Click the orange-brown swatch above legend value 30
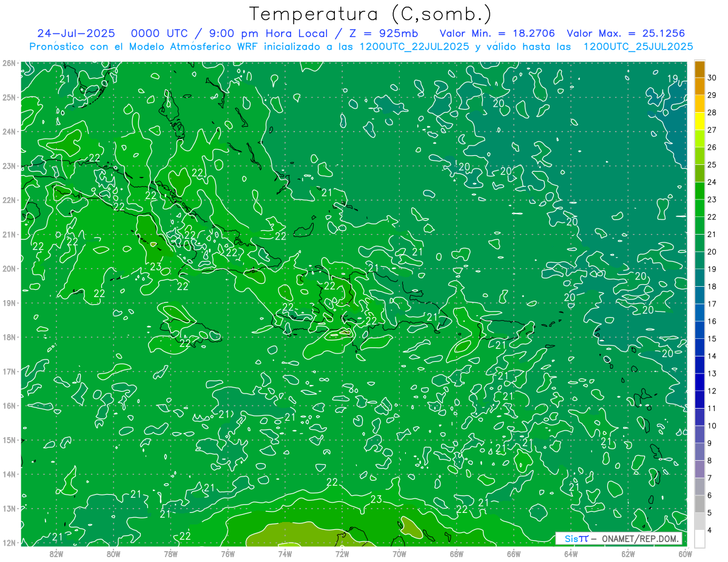The height and width of the screenshot is (562, 728). [x=699, y=69]
